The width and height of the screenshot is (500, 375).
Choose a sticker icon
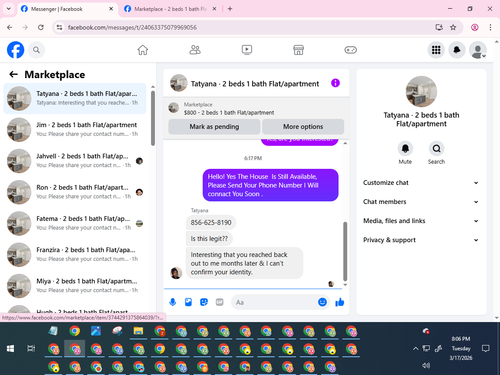(x=204, y=302)
